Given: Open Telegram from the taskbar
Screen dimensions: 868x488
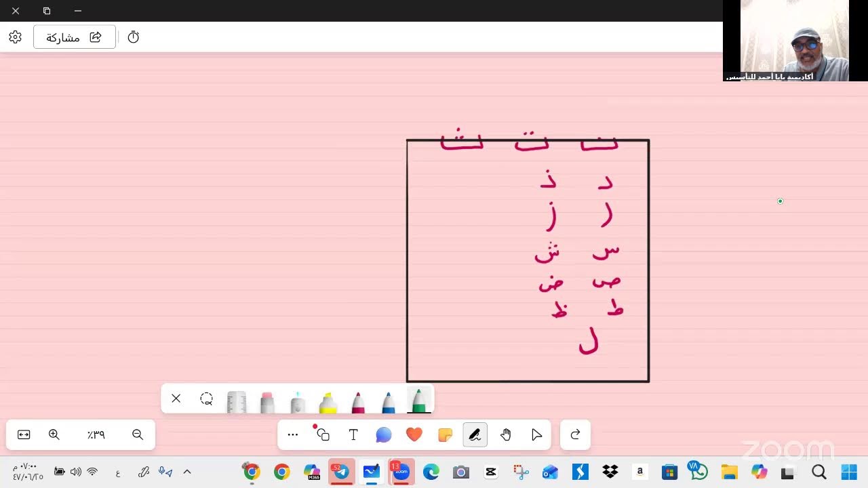Looking at the screenshot, I should pos(341,472).
